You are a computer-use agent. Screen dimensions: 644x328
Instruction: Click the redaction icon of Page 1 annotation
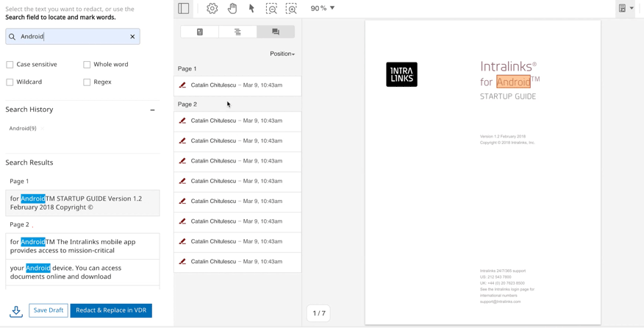182,85
